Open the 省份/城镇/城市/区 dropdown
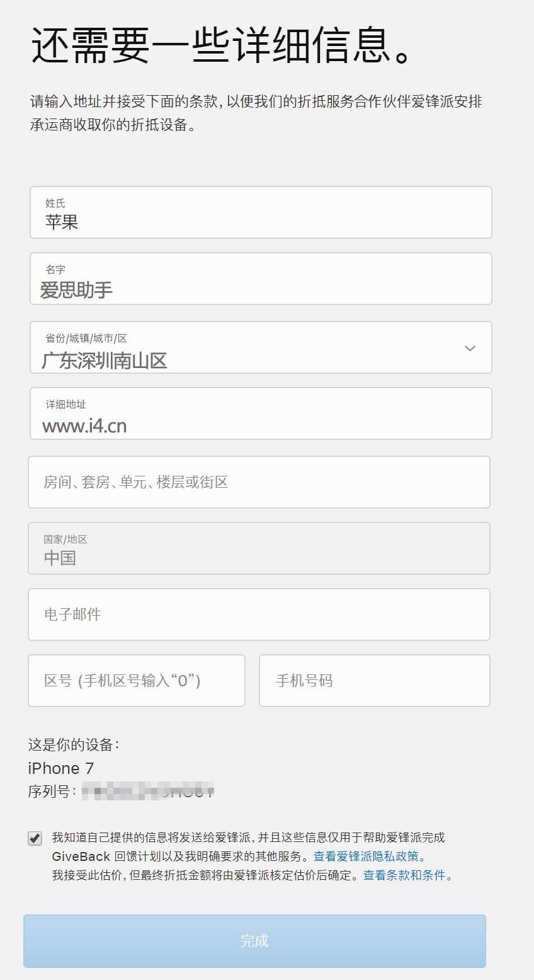This screenshot has height=980, width=534. pyautogui.click(x=261, y=347)
